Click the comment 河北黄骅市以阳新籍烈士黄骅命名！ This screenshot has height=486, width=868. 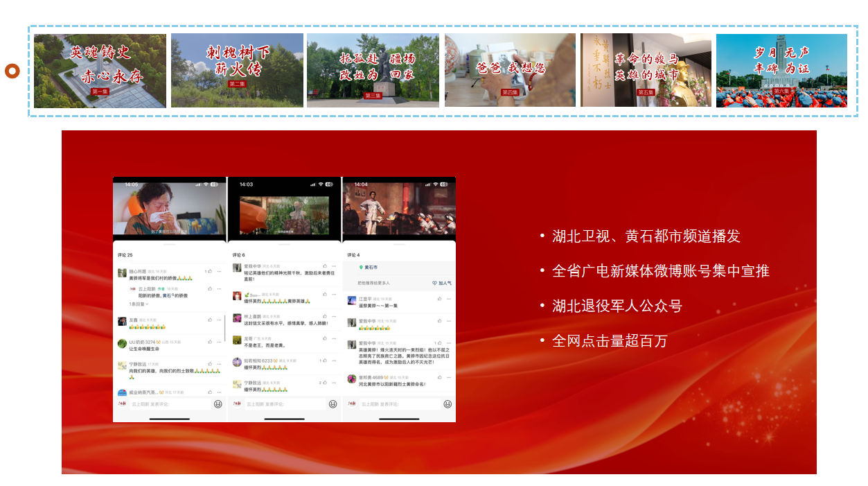coord(392,384)
